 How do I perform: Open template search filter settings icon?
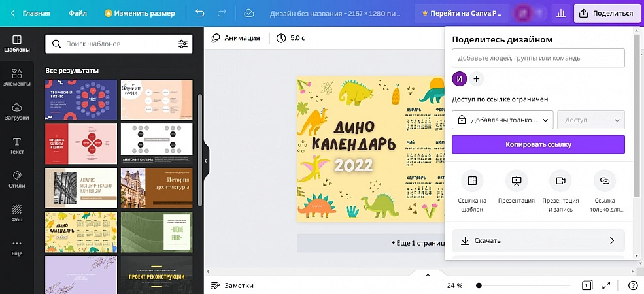tap(183, 44)
